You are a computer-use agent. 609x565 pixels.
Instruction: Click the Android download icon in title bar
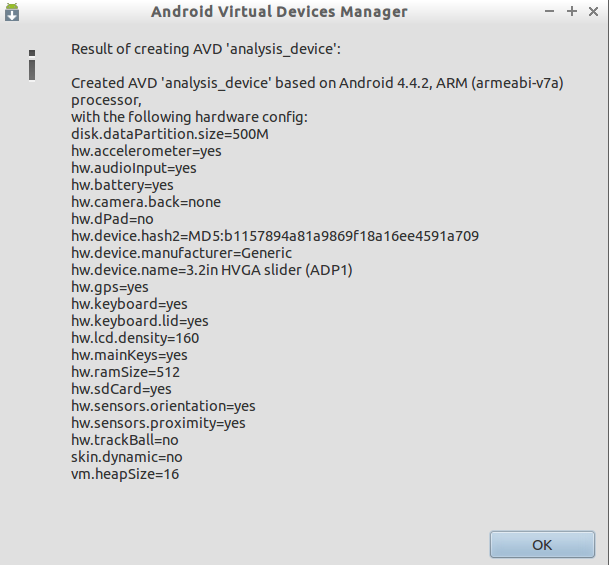(x=13, y=12)
